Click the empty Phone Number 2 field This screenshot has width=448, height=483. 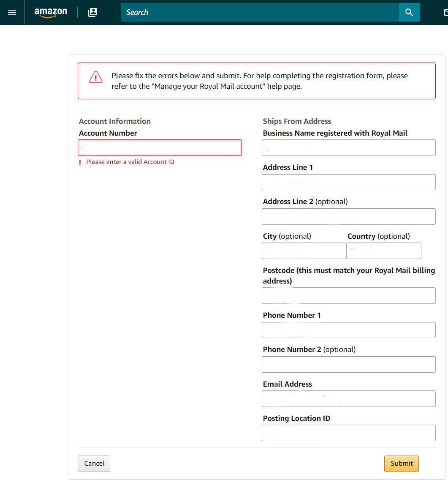coord(348,364)
